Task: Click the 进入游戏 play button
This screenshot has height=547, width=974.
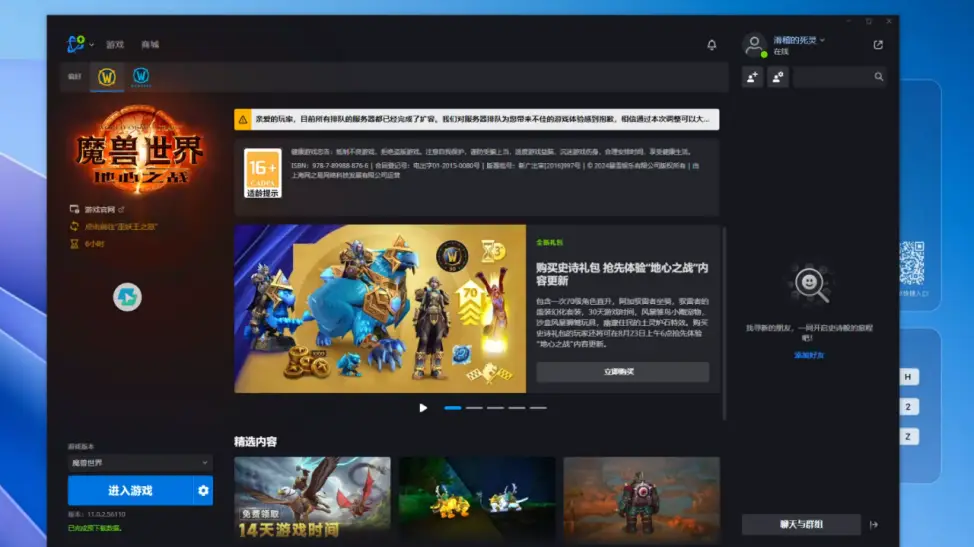Action: pos(130,490)
